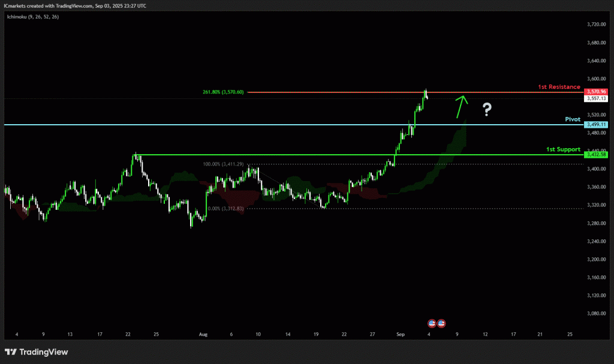
Task: Click the 3,520.00 price axis value
Action: pyautogui.click(x=597, y=115)
